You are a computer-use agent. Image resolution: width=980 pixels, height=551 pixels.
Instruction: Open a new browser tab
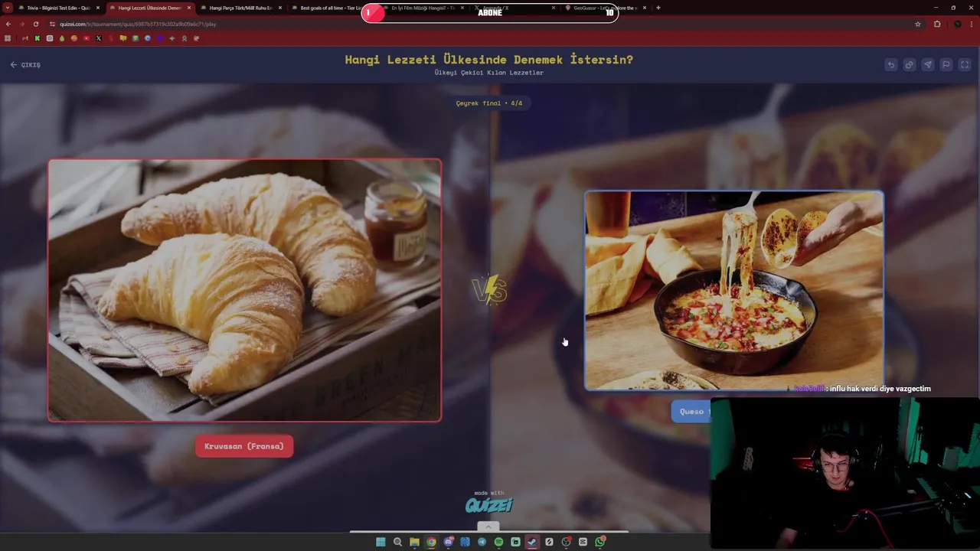[658, 8]
